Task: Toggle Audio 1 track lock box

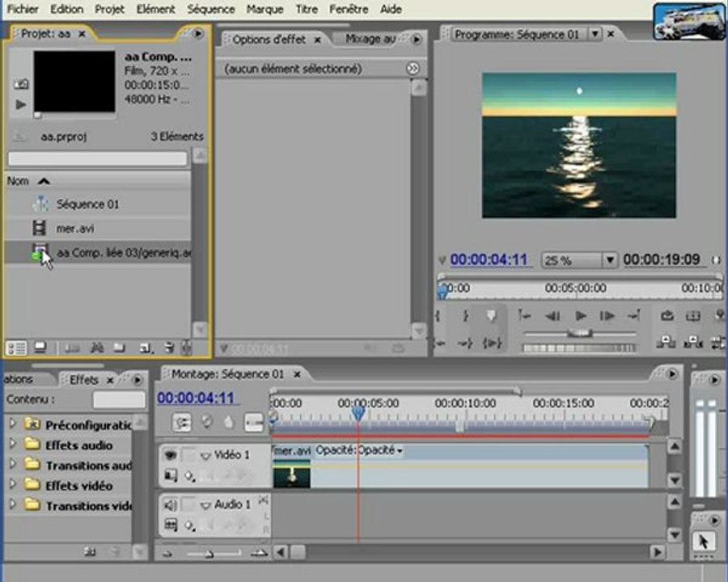Action: (x=189, y=505)
